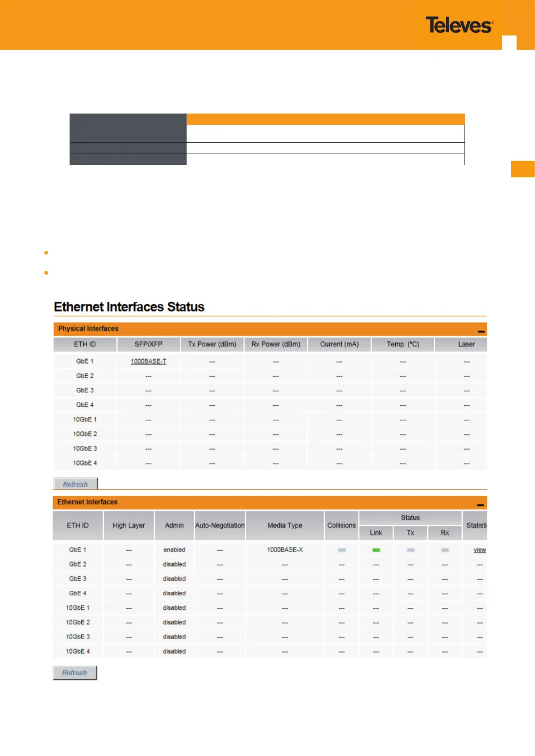Select the Auto-Negotiation column header
The width and height of the screenshot is (535, 756).
220,525
